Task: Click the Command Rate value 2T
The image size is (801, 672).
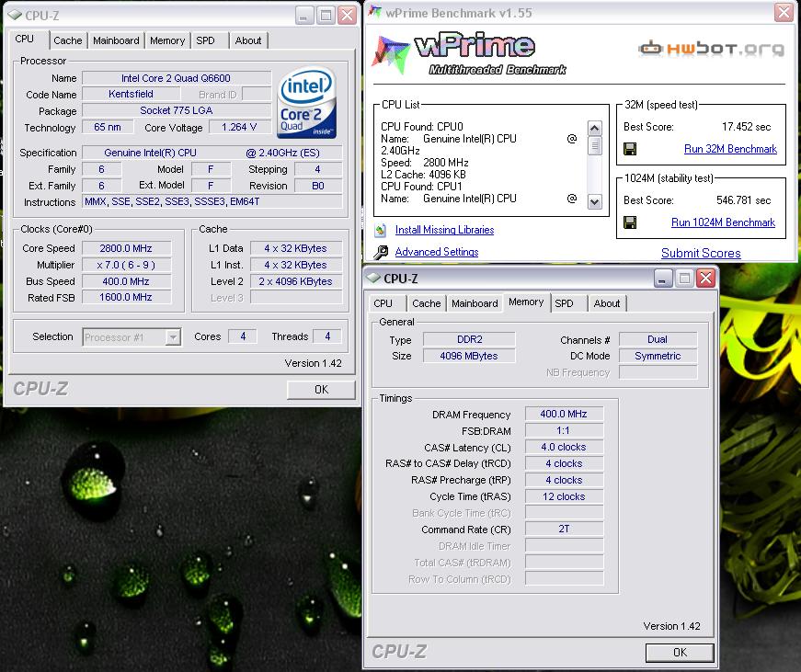Action: [x=564, y=529]
